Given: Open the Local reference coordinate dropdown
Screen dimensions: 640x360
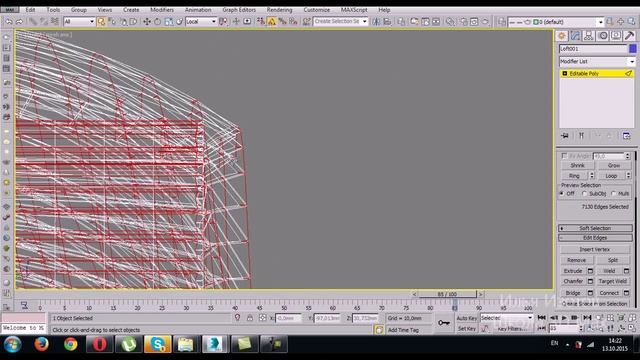Looking at the screenshot, I should (x=201, y=22).
